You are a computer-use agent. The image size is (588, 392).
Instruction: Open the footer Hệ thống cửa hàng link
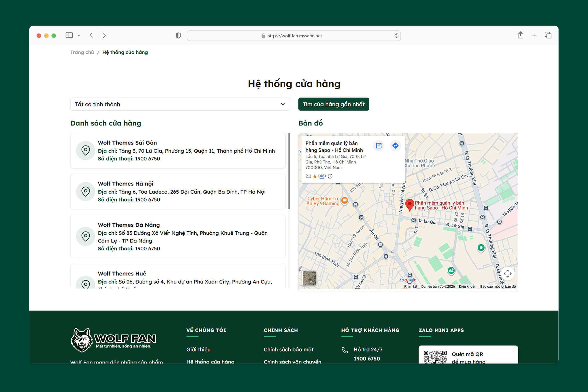coord(210,361)
